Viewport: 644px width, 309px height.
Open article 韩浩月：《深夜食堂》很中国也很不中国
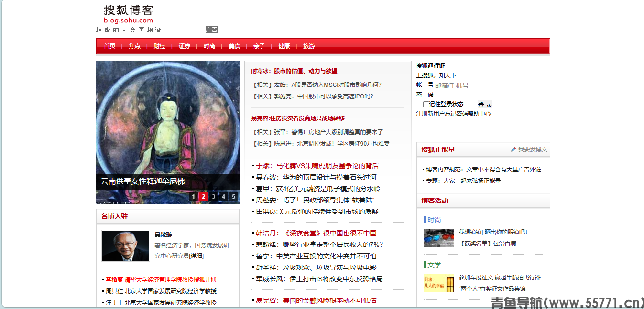coord(316,233)
